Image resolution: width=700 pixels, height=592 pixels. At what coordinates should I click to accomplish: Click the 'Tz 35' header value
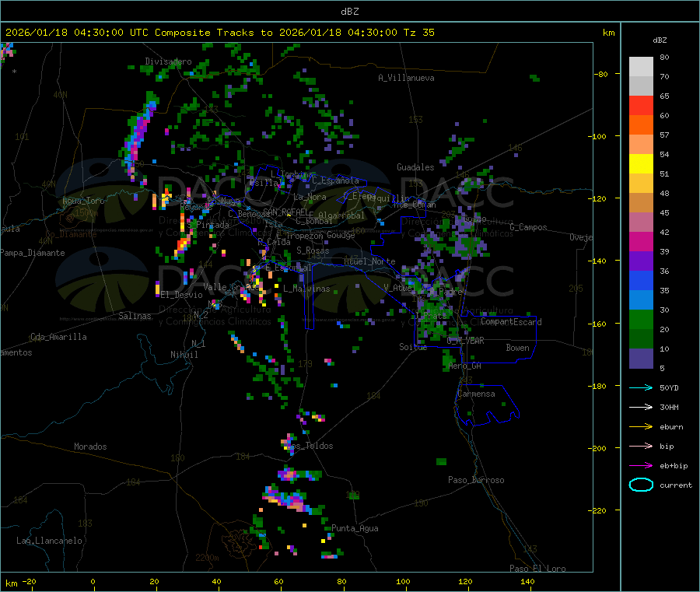[418, 33]
